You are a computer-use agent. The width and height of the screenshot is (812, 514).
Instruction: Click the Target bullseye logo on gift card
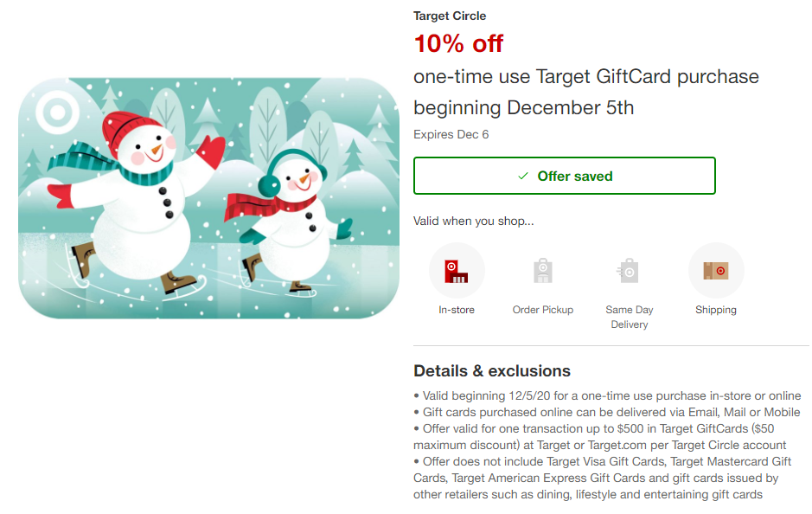coord(57,112)
